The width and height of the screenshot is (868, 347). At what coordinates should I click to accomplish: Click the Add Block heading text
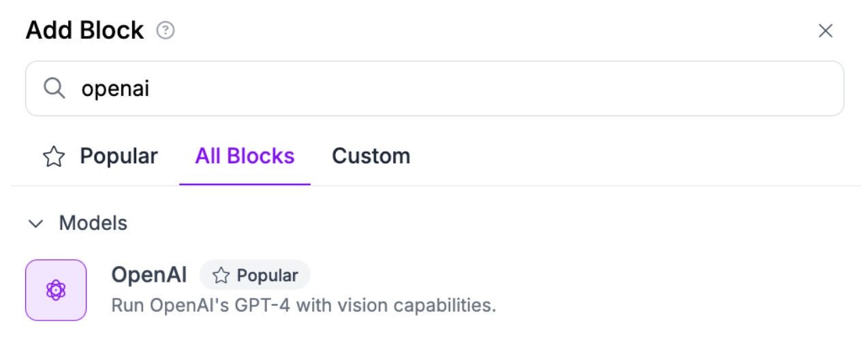click(x=84, y=31)
